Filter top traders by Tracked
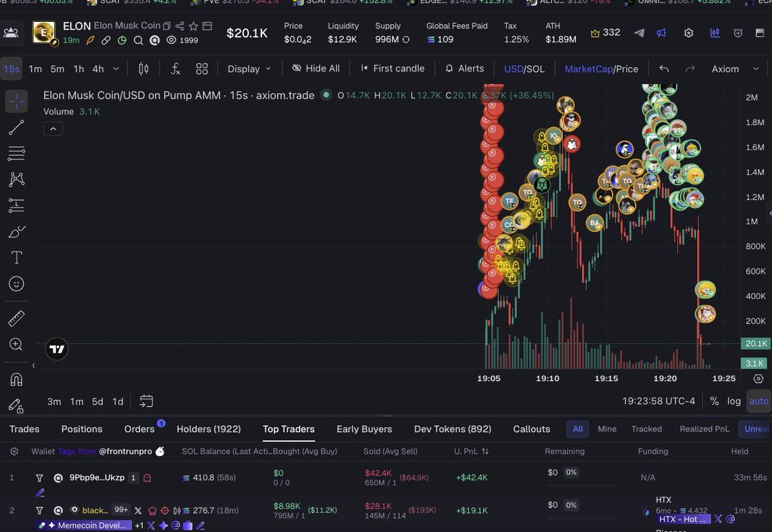772x532 pixels. click(646, 429)
